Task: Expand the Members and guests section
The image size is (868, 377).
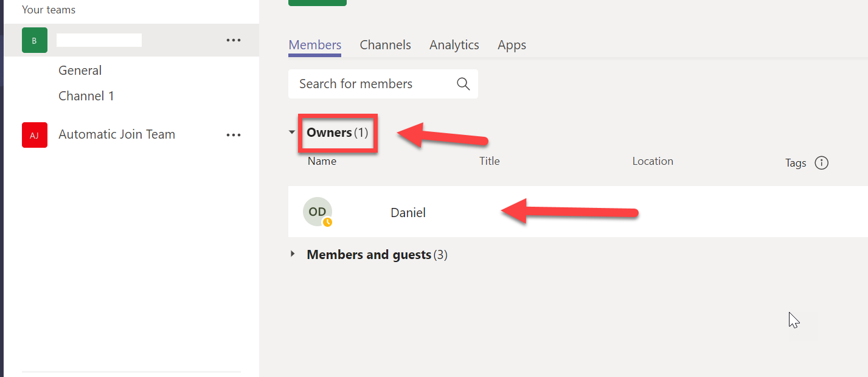Action: pyautogui.click(x=293, y=254)
